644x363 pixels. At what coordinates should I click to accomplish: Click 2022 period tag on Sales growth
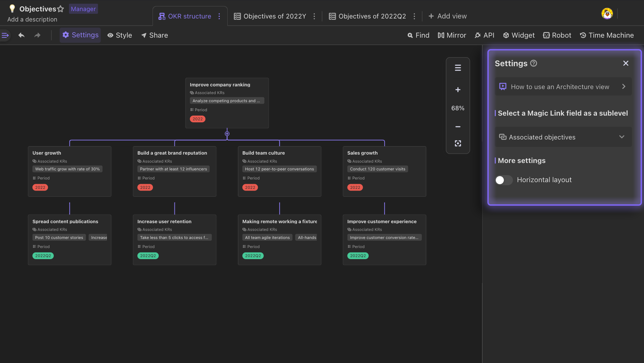click(355, 188)
